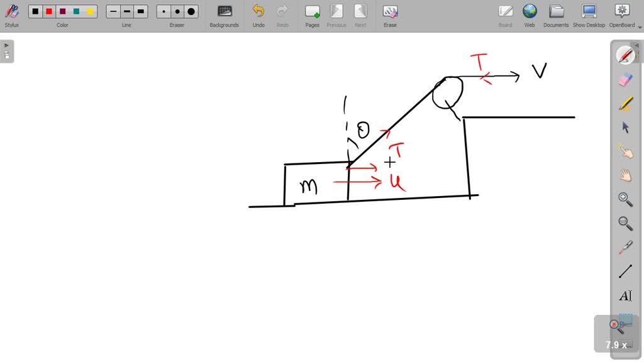The image size is (644, 362).
Task: Choose the thinnest line width
Action: [x=113, y=11]
